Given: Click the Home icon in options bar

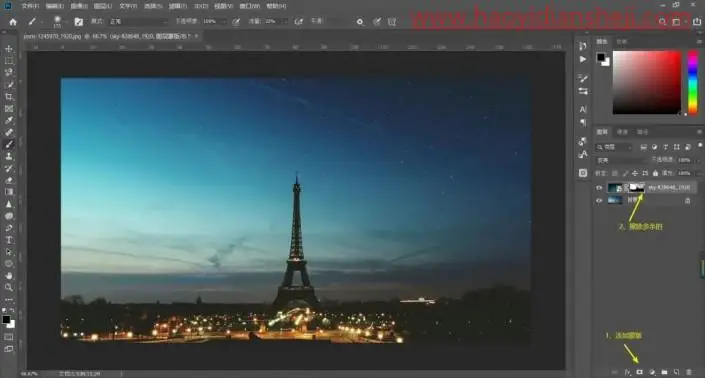Looking at the screenshot, I should point(13,22).
